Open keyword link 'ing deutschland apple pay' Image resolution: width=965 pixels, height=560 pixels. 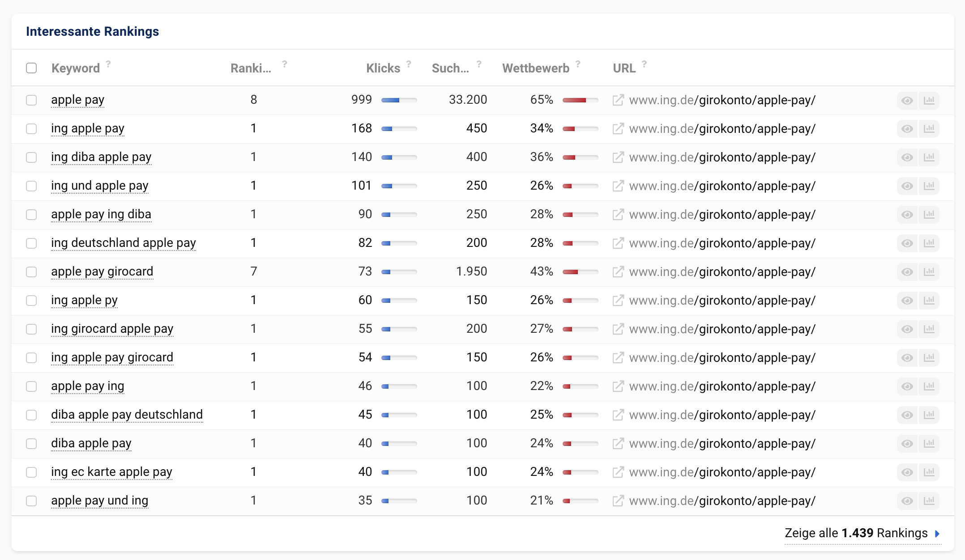click(x=124, y=243)
